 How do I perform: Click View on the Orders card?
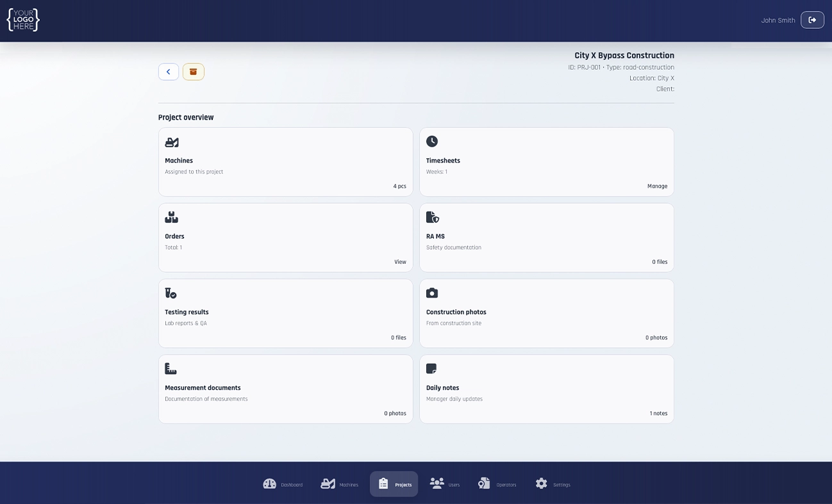click(400, 261)
